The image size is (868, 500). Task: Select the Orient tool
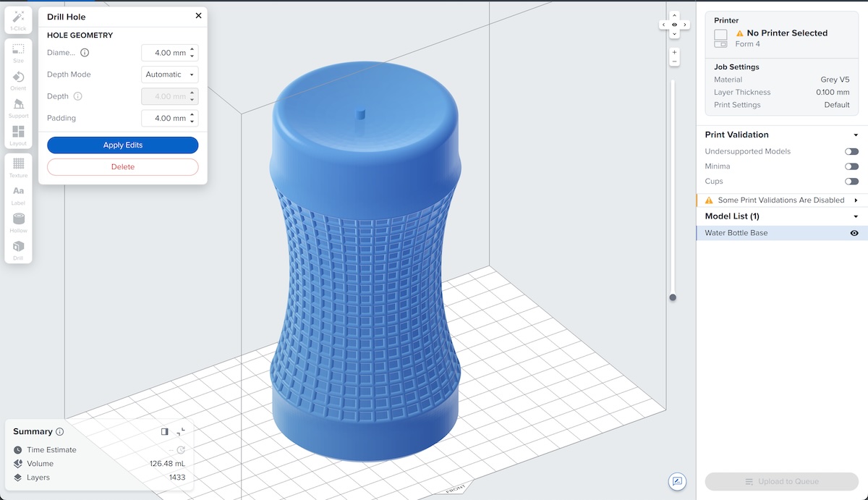click(18, 80)
